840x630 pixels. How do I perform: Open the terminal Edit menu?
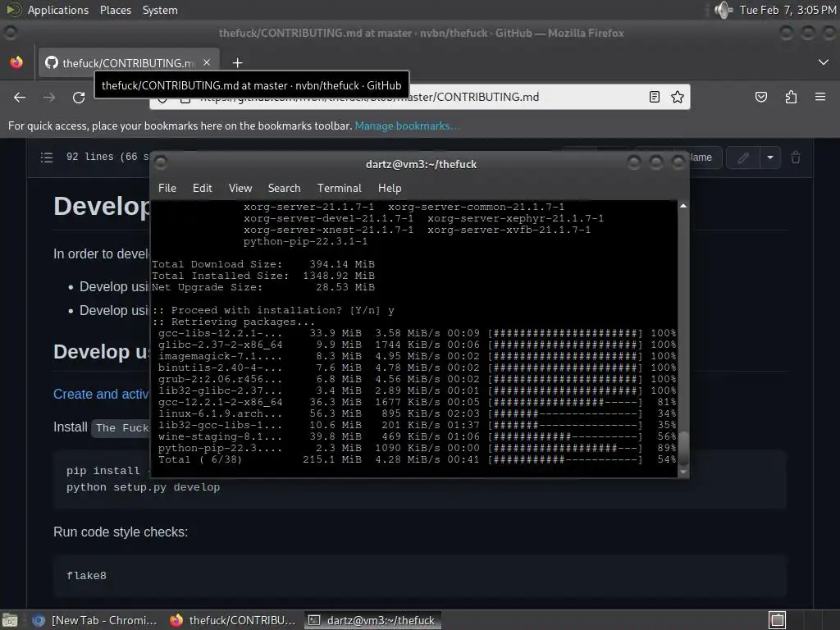click(x=203, y=188)
